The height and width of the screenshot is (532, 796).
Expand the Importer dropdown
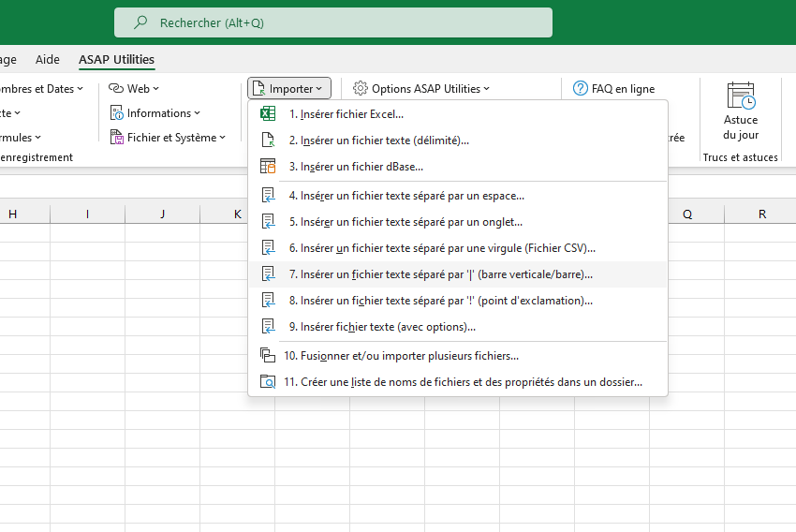pos(289,88)
